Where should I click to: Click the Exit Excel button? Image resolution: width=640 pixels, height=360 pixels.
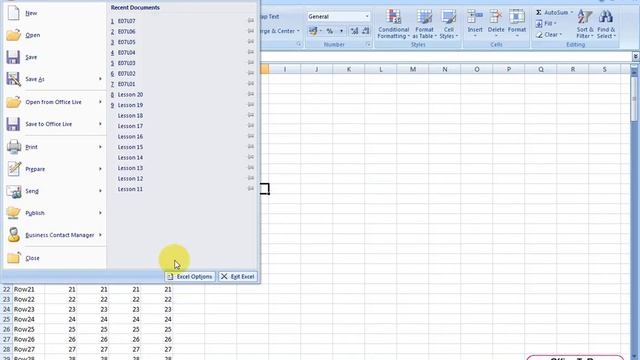[238, 276]
